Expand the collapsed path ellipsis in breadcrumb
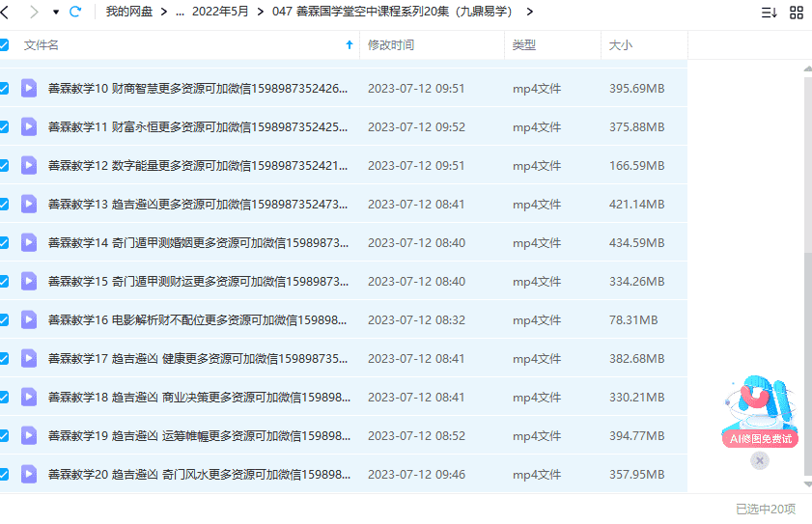This screenshot has width=812, height=524. point(180,12)
